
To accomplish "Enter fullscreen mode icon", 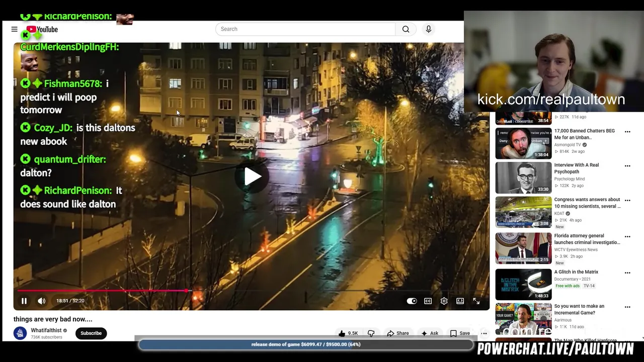I will 476,301.
